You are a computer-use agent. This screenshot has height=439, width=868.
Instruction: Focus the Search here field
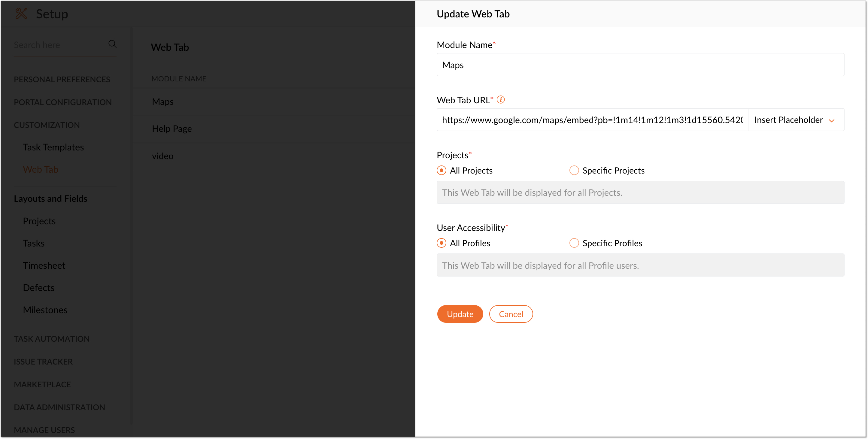(59, 45)
